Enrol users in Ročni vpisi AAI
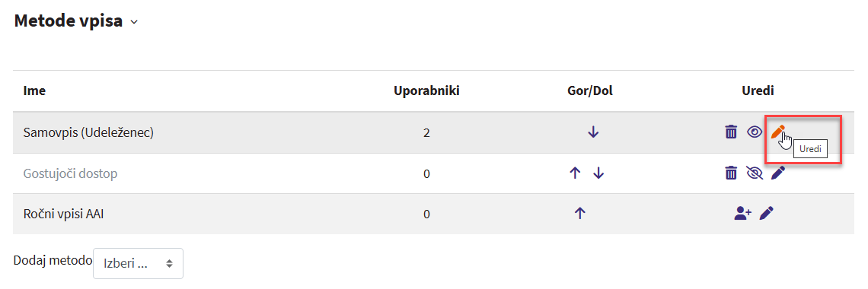The width and height of the screenshot is (868, 289). (742, 214)
